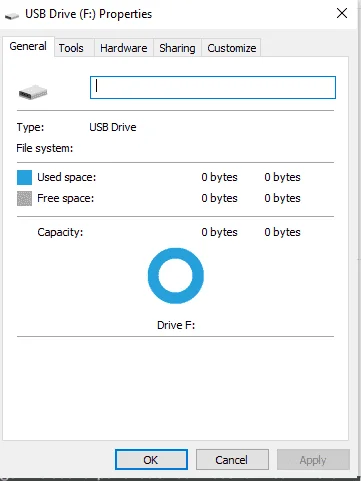The width and height of the screenshot is (361, 481).
Task: Open the Hardware tab
Action: pyautogui.click(x=124, y=48)
